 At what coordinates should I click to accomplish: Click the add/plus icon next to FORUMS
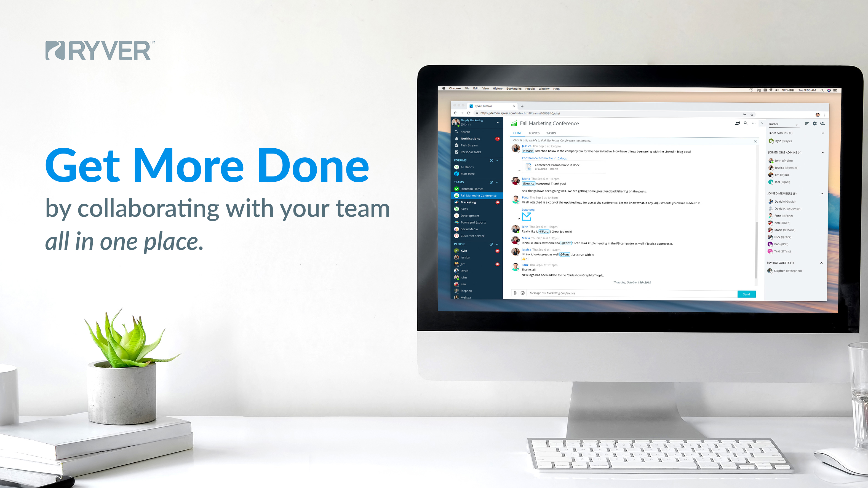[x=492, y=160]
